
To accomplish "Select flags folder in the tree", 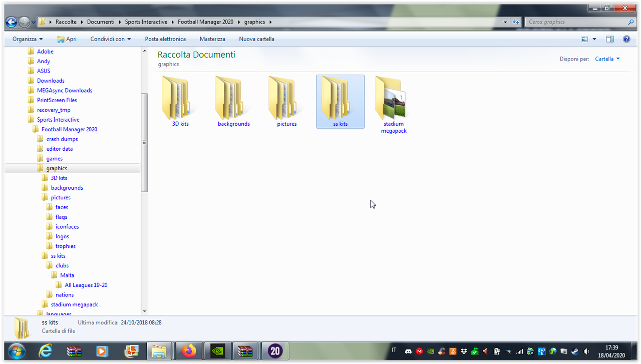I will [x=61, y=217].
